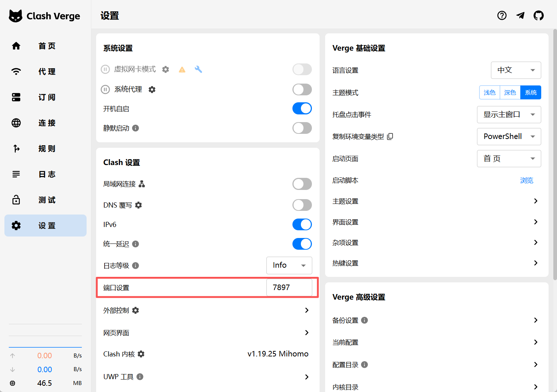The image size is (557, 392).
Task: Click the info icon beside 日志等级
Action: tap(135, 265)
